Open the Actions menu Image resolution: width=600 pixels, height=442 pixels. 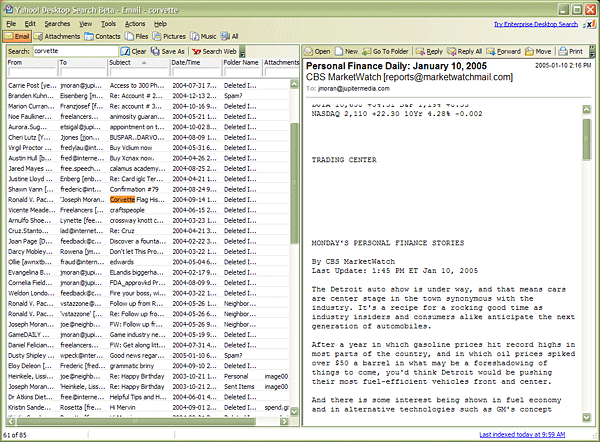[x=135, y=24]
